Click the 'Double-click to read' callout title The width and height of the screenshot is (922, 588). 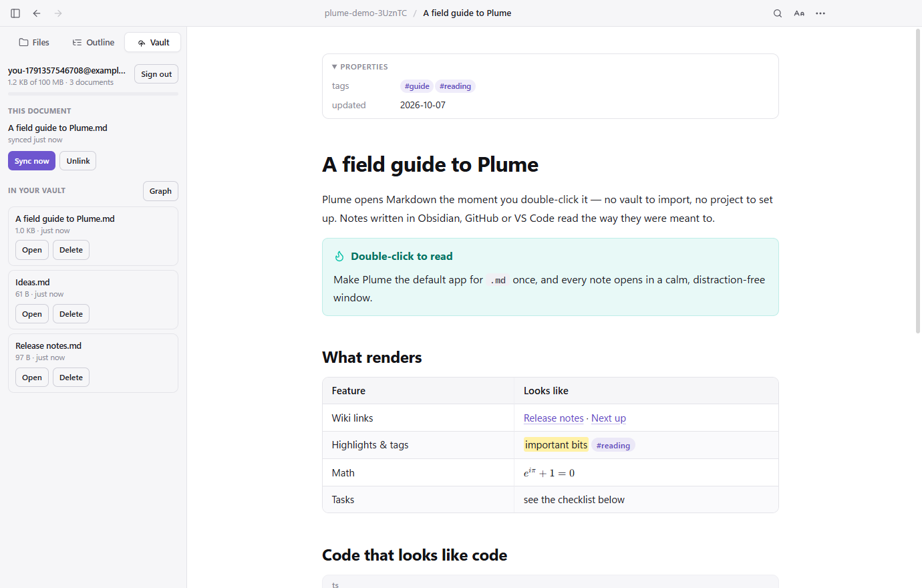402,257
